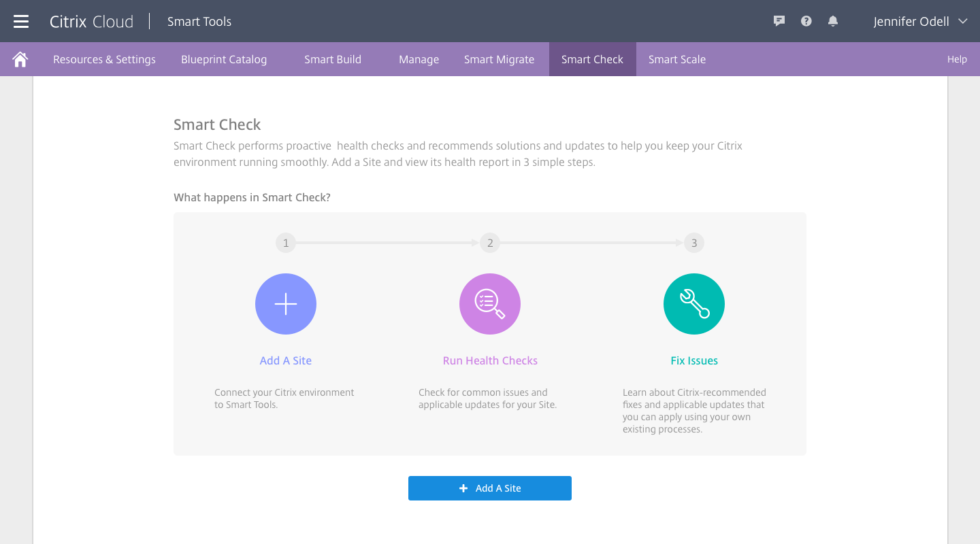Select the Manage tab
This screenshot has height=544, width=980.
[x=419, y=59]
